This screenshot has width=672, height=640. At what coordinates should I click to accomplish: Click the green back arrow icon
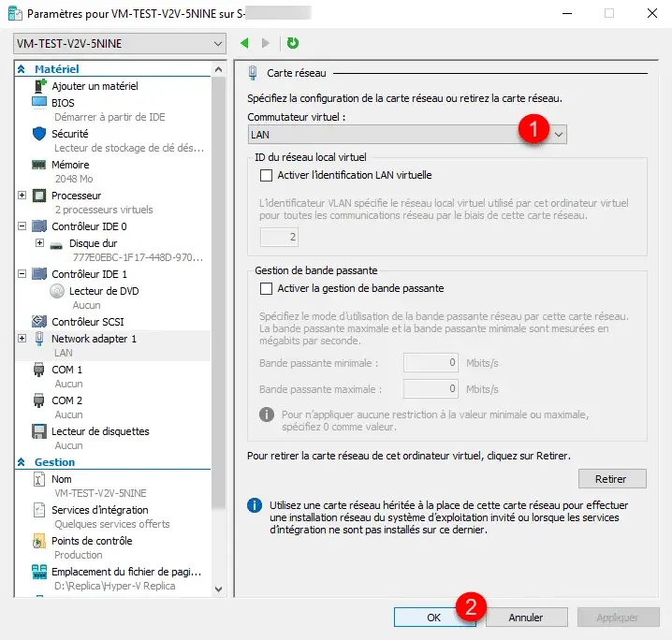tap(245, 43)
